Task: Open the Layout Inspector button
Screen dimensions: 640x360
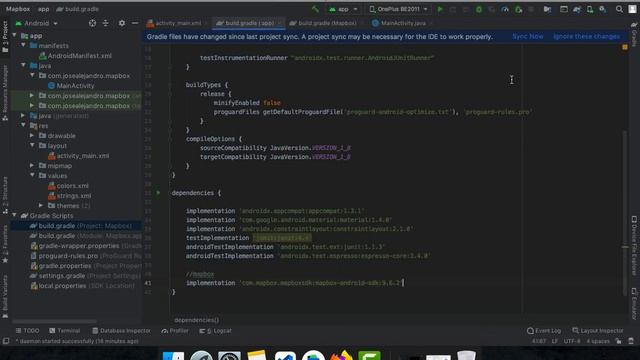Action: 598,331
